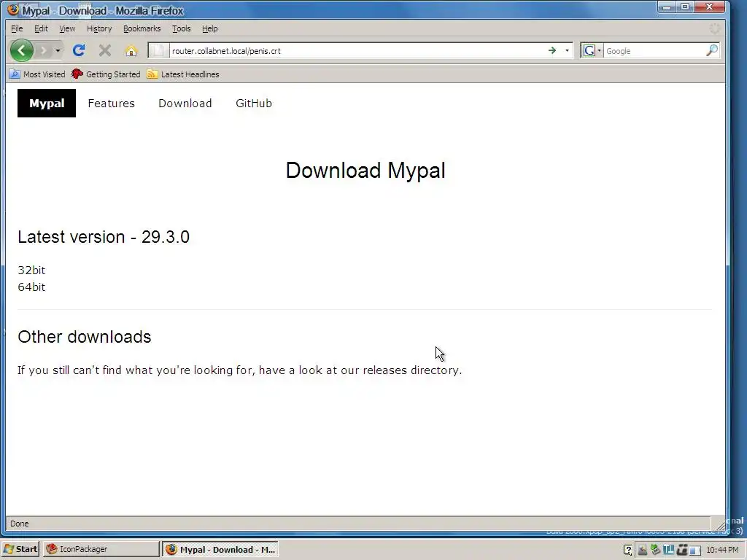Click the window resize grip corner

[x=720, y=525]
